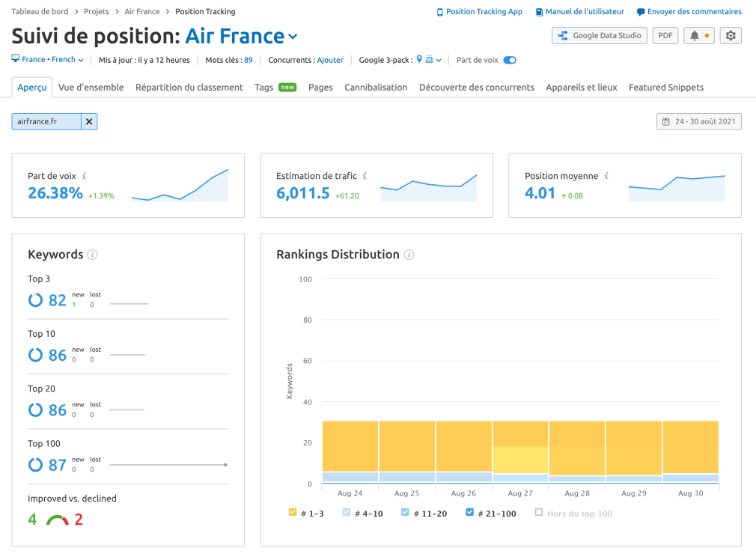
Task: Click info icon next to Keywords heading
Action: [x=93, y=255]
